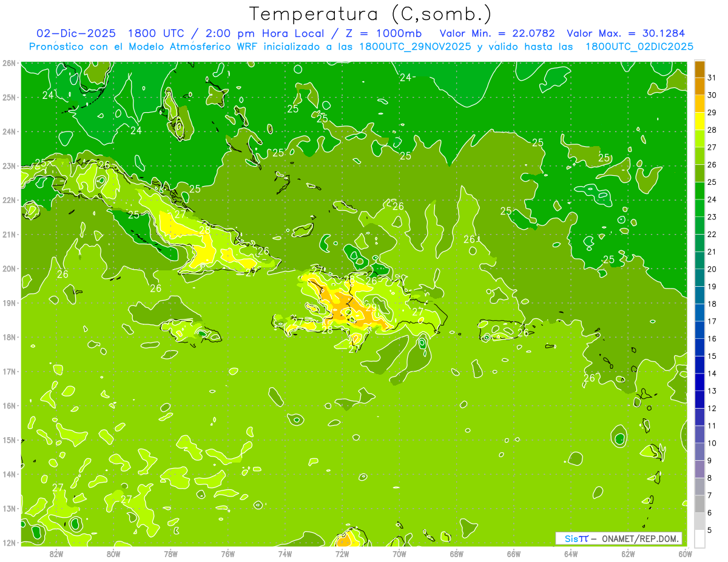
Task: Click the '18N' latitude axis label
Action: (x=8, y=337)
